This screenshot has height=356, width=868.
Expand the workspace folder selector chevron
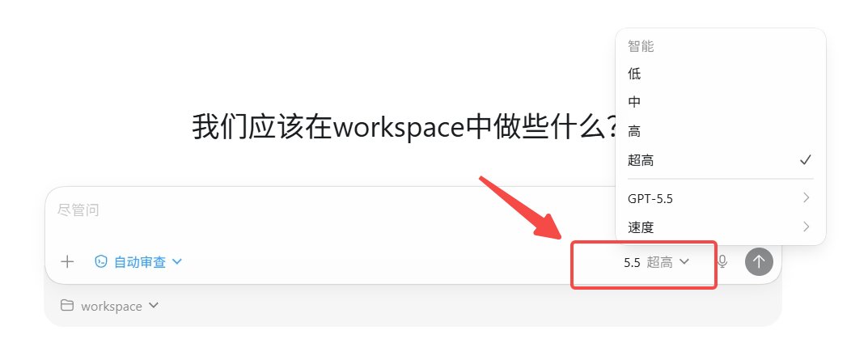tap(154, 305)
